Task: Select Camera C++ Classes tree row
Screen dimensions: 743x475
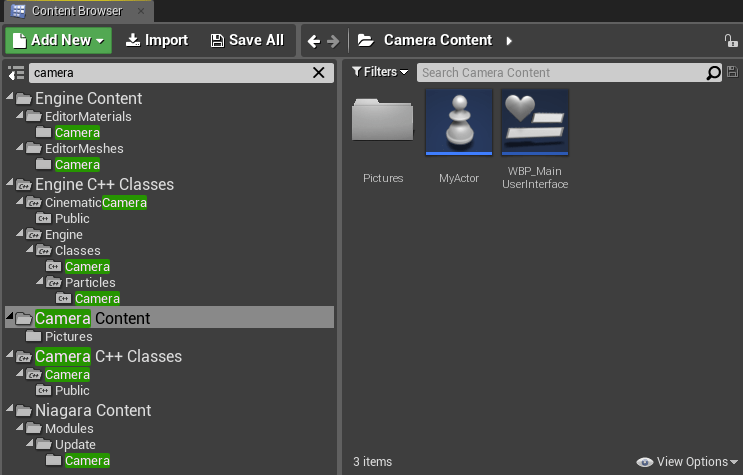Action: pyautogui.click(x=109, y=356)
